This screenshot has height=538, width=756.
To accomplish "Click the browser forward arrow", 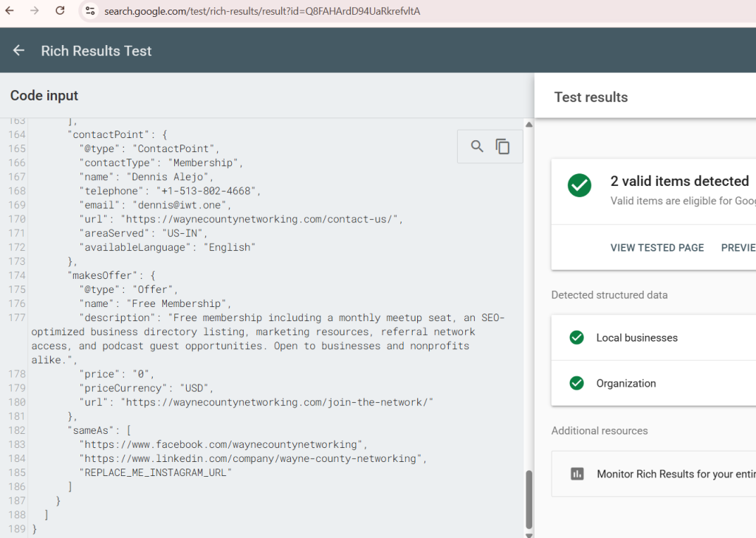I will 34,10.
